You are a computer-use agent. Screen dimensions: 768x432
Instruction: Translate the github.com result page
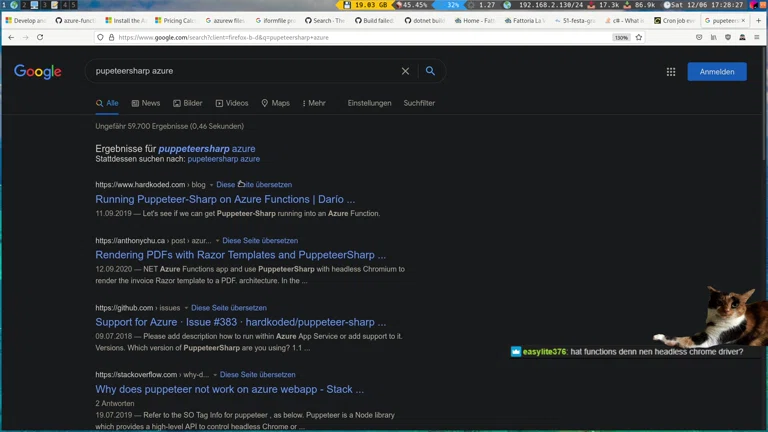[x=229, y=308]
